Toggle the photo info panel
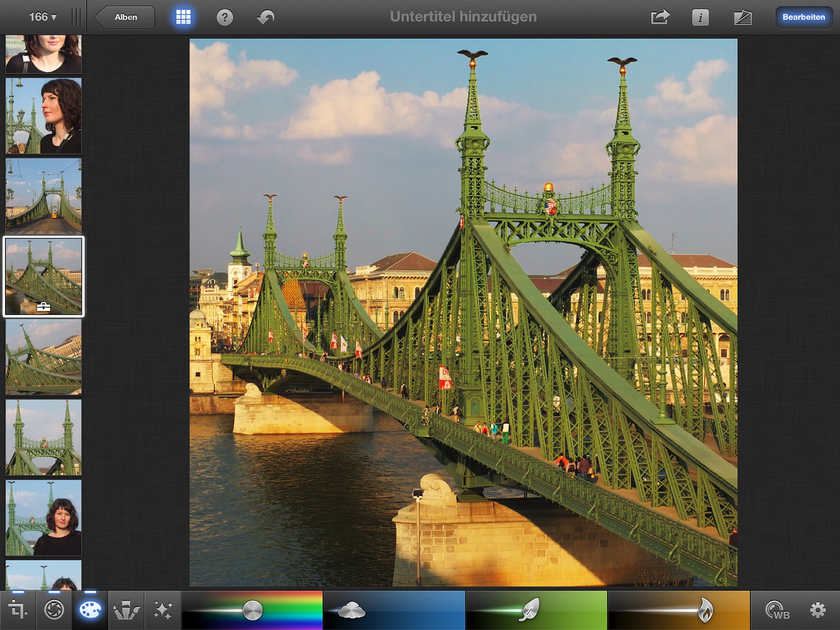840x630 pixels. [x=700, y=17]
